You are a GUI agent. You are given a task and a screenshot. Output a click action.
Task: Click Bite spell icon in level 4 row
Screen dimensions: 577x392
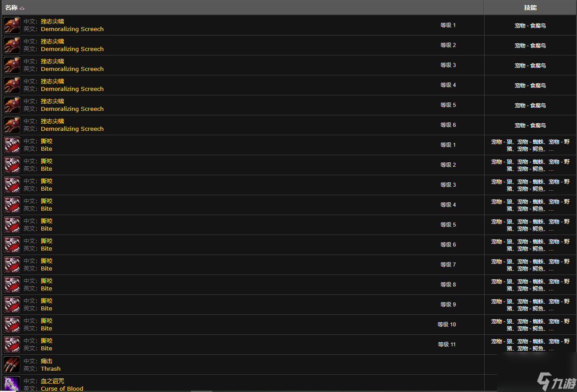(x=12, y=205)
